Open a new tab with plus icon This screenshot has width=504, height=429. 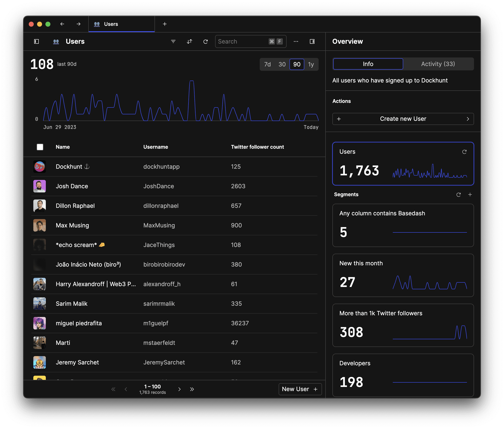click(x=165, y=24)
